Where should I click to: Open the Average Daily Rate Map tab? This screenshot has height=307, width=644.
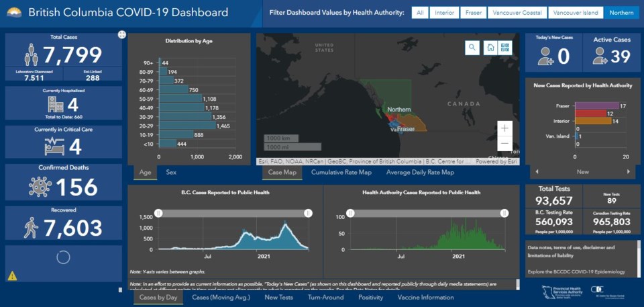coord(420,173)
